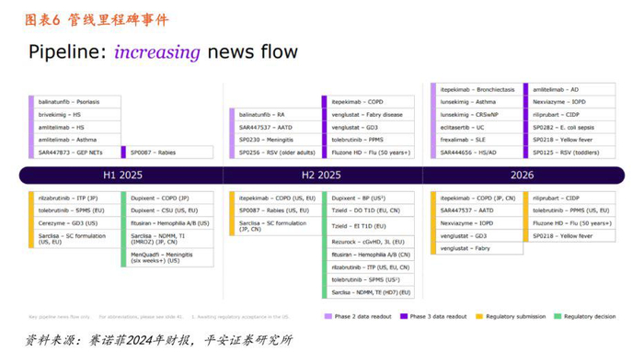
Task: Click the Phase 2 data readout legend swatch
Action: (x=328, y=316)
